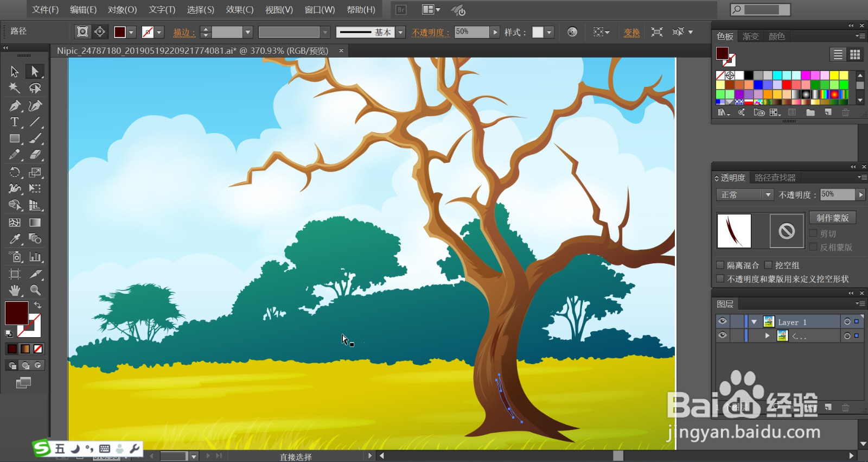Select the Free Transform tool
This screenshot has width=868, height=462.
(35, 188)
